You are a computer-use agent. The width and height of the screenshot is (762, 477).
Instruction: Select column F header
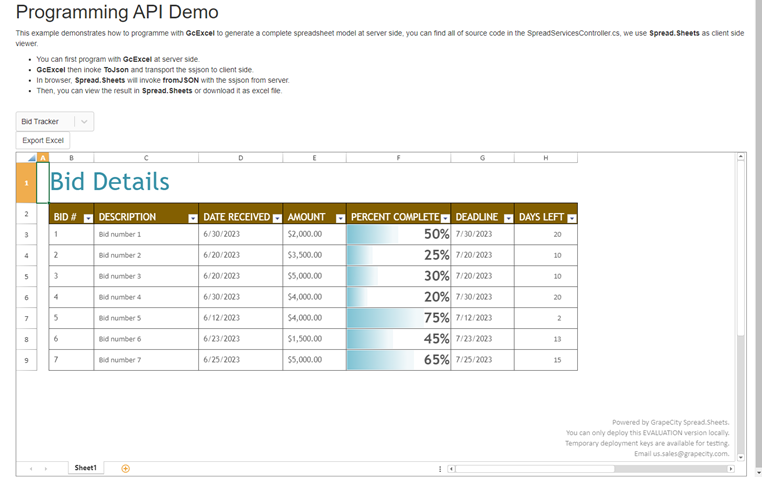398,158
